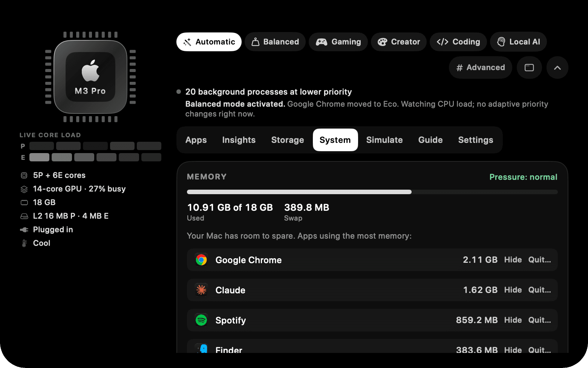Click the thermometer icon beside Cool
This screenshot has width=588, height=368.
[24, 243]
